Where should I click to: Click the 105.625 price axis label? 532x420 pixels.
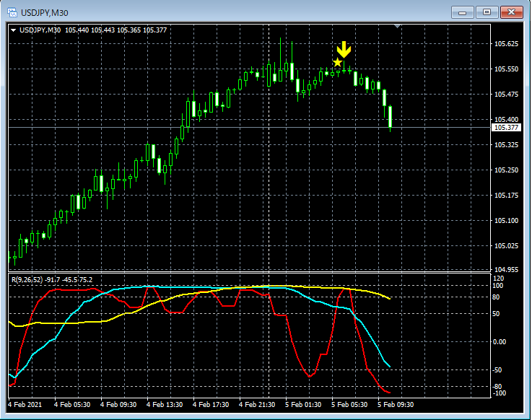pyautogui.click(x=505, y=44)
